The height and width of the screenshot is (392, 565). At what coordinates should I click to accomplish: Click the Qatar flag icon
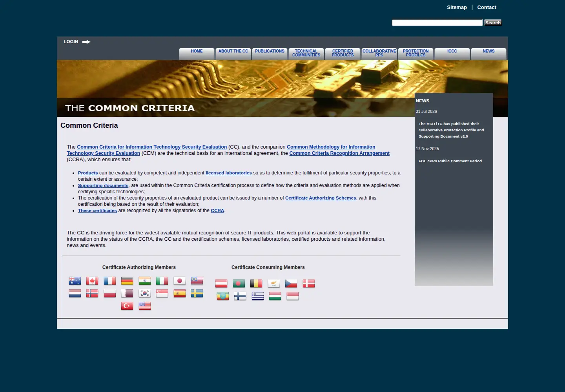tap(127, 293)
